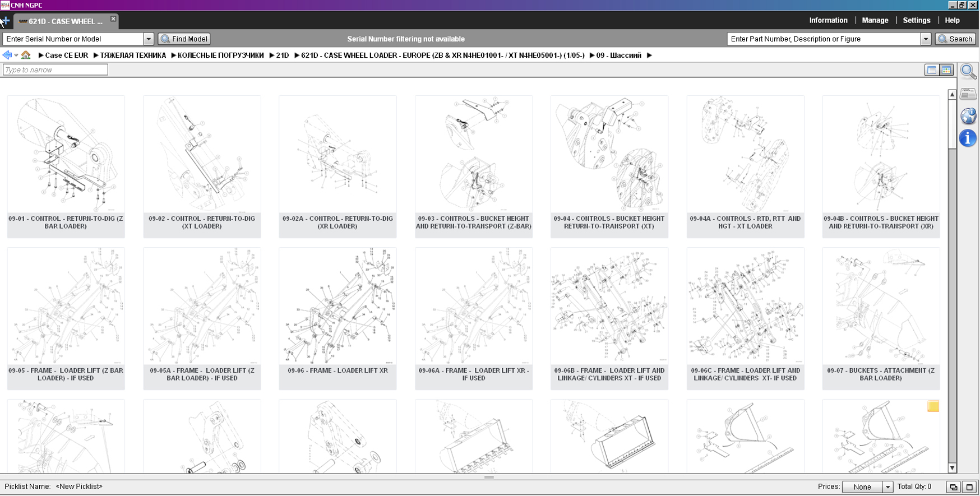Expand the Serial Number or Model dropdown
This screenshot has width=980, height=496.
149,39
